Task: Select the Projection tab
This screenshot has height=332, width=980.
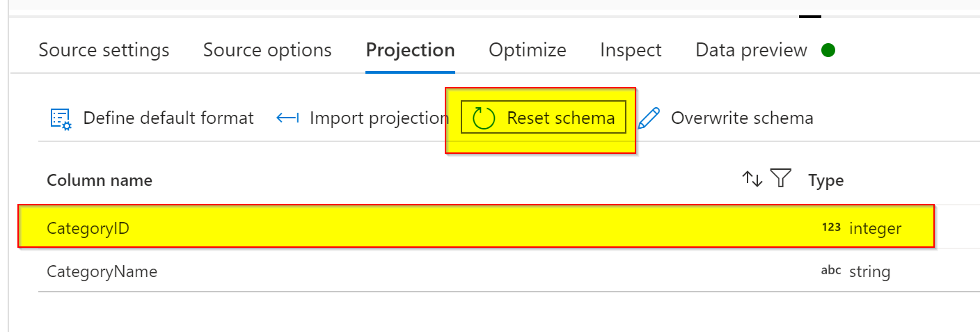Action: [411, 50]
